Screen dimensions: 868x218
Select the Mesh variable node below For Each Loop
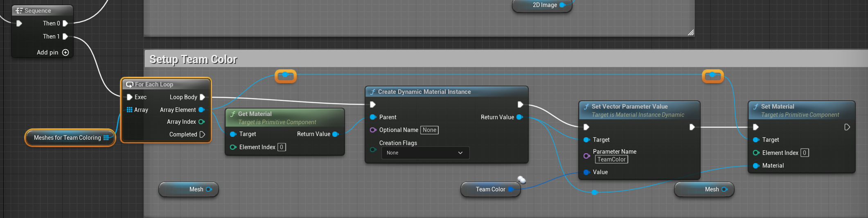pyautogui.click(x=189, y=189)
